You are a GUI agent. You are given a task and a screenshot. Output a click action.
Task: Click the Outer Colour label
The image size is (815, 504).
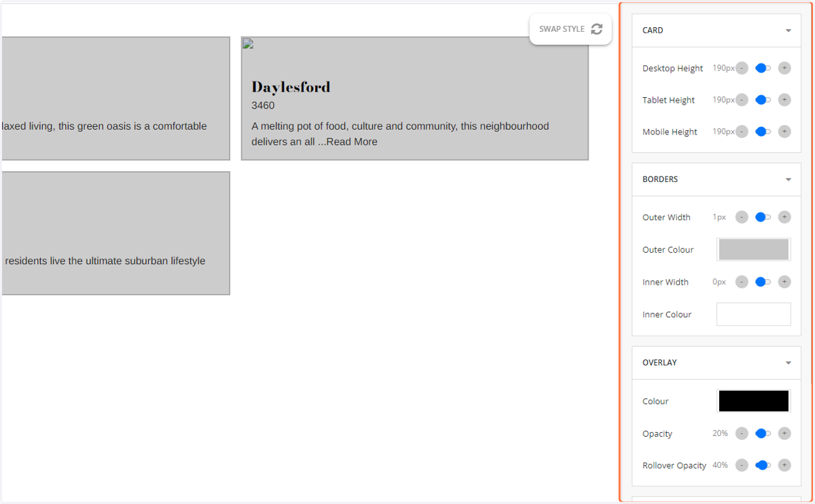pos(668,250)
